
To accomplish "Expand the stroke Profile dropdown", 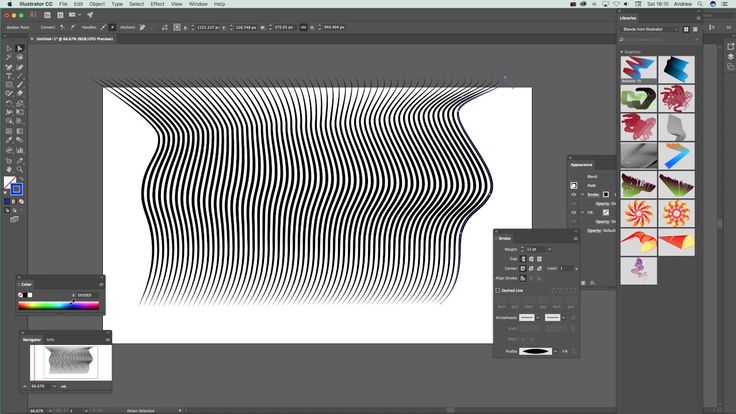I will [x=556, y=350].
